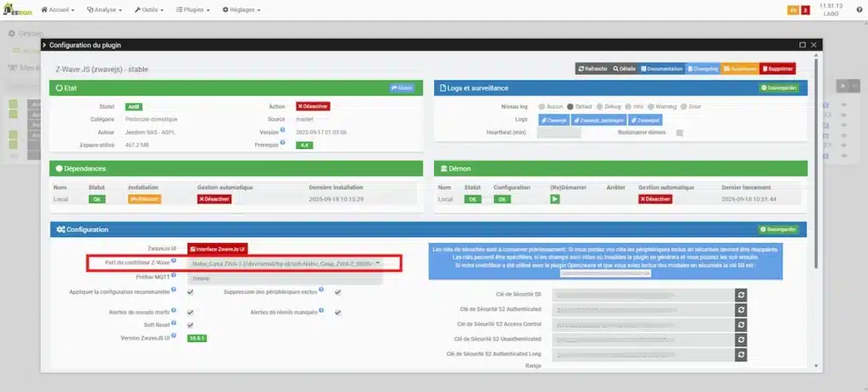Click Relancer to reinstall dependencies
868x392 pixels.
pyautogui.click(x=144, y=199)
